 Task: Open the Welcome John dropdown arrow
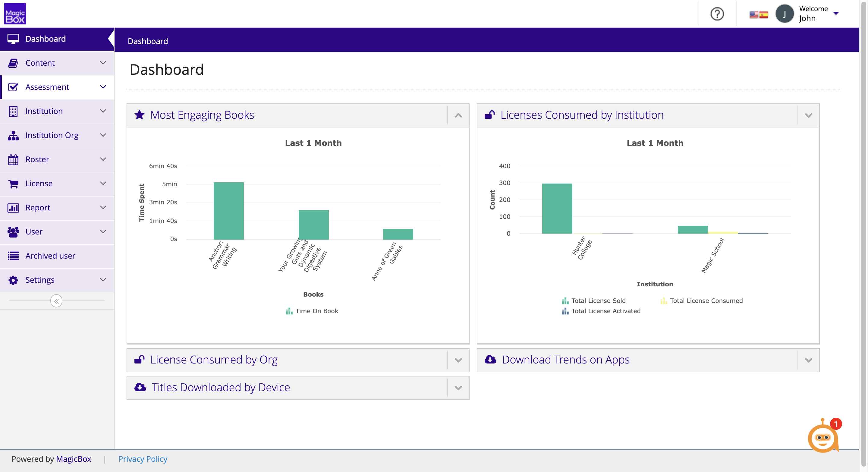pyautogui.click(x=836, y=14)
